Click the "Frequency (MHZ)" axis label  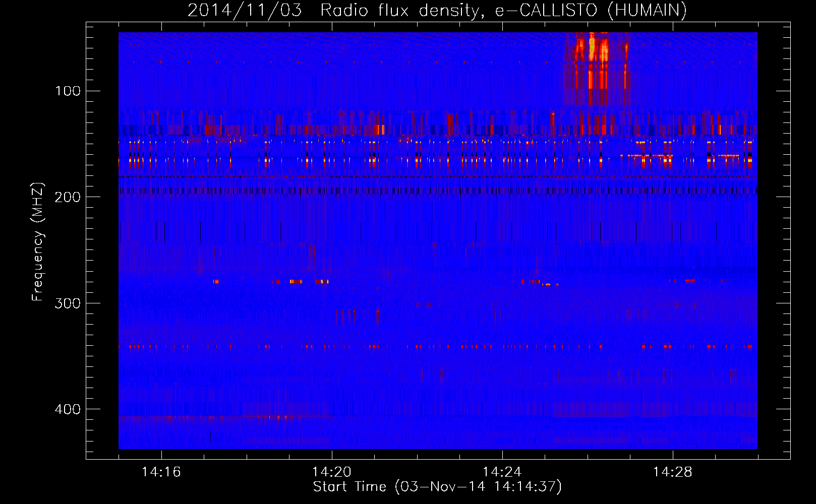click(38, 241)
